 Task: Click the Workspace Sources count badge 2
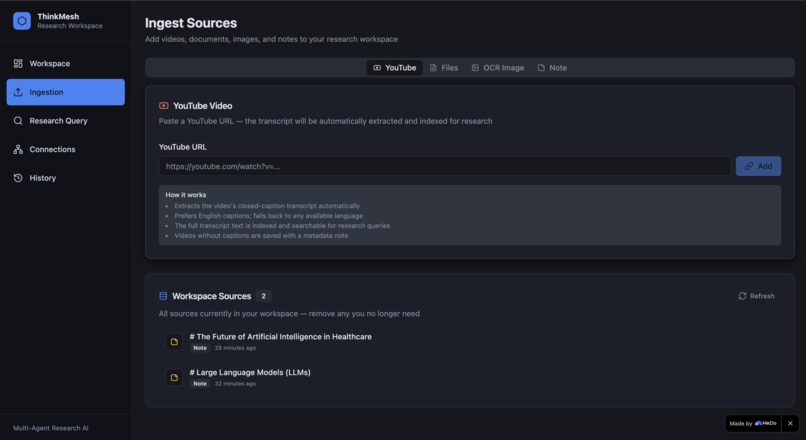click(x=263, y=296)
